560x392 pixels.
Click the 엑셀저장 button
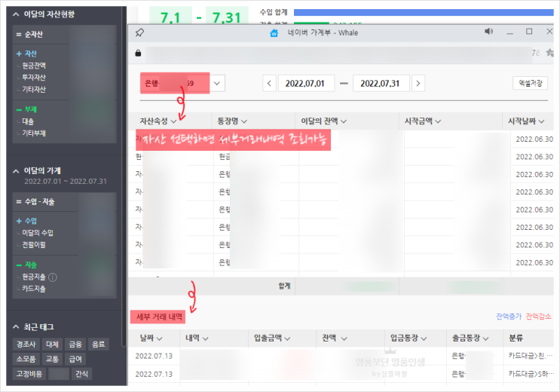(x=531, y=83)
